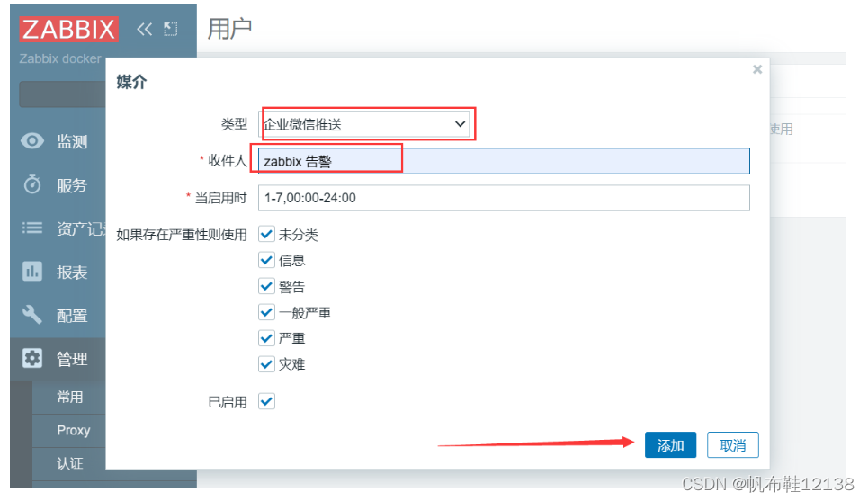
Task: Collapse sidebar with double chevron icon
Action: (x=144, y=30)
